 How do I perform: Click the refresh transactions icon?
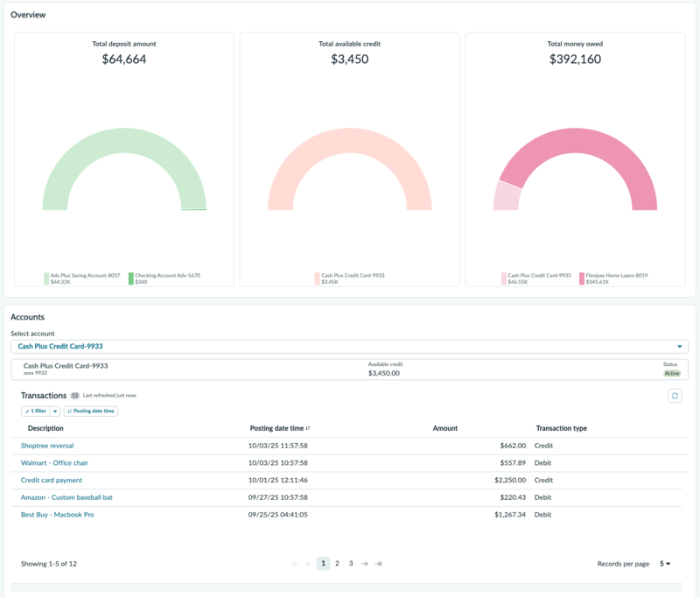click(x=675, y=396)
